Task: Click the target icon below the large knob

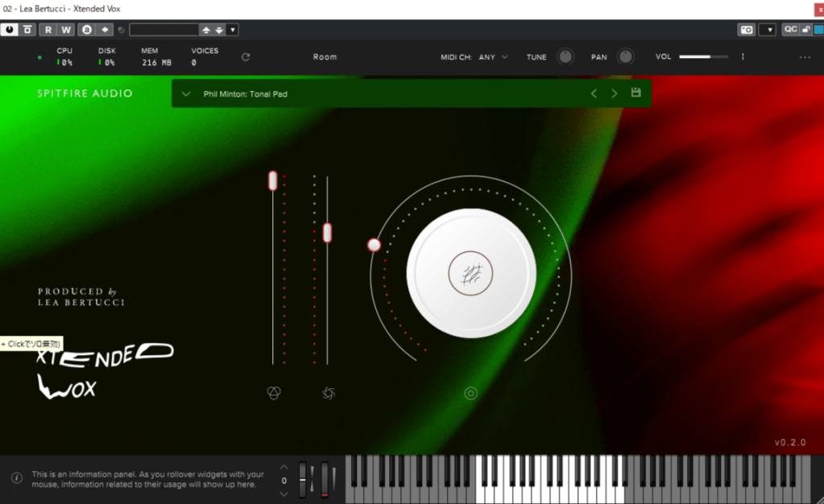Action: point(471,393)
